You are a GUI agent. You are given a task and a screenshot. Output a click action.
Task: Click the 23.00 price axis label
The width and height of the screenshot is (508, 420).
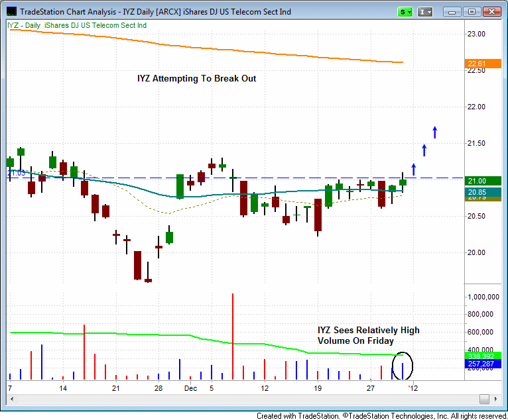point(476,34)
